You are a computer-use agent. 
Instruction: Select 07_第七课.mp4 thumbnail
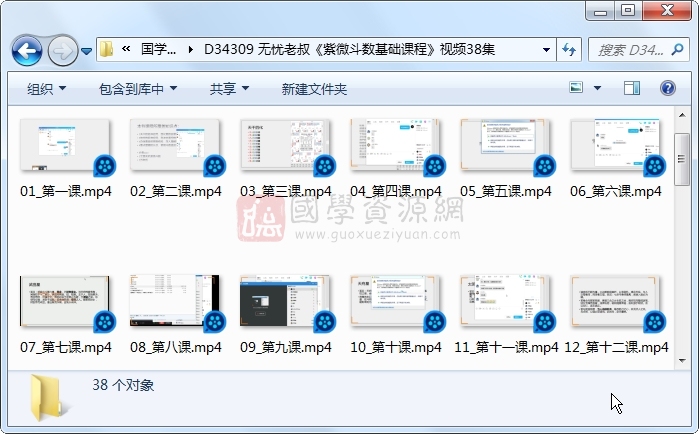click(x=64, y=301)
